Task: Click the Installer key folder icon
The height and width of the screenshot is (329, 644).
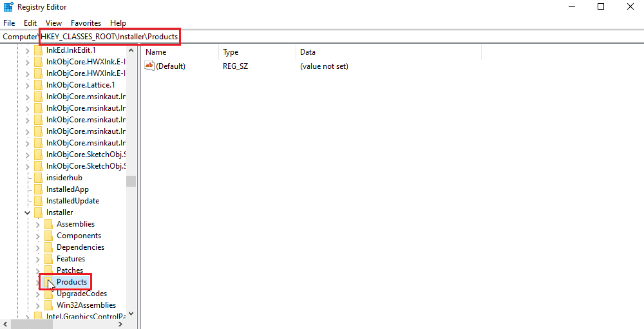Action: point(38,212)
